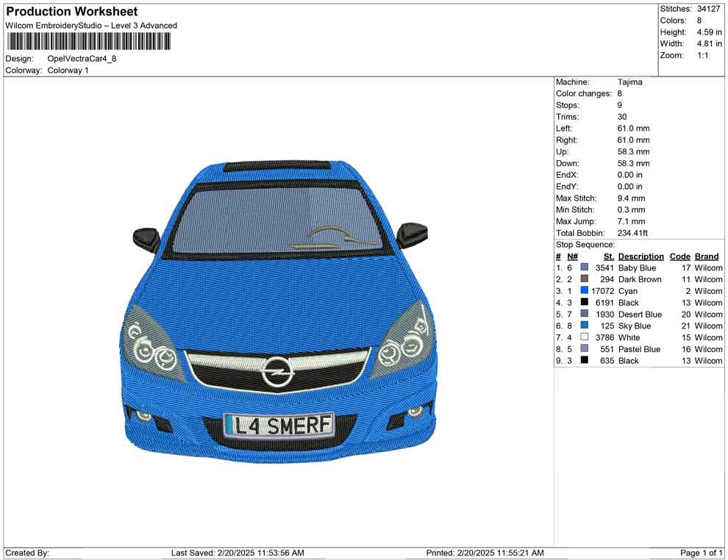Select the Desert Blue color chip
This screenshot has height=560, width=728.
(x=583, y=315)
